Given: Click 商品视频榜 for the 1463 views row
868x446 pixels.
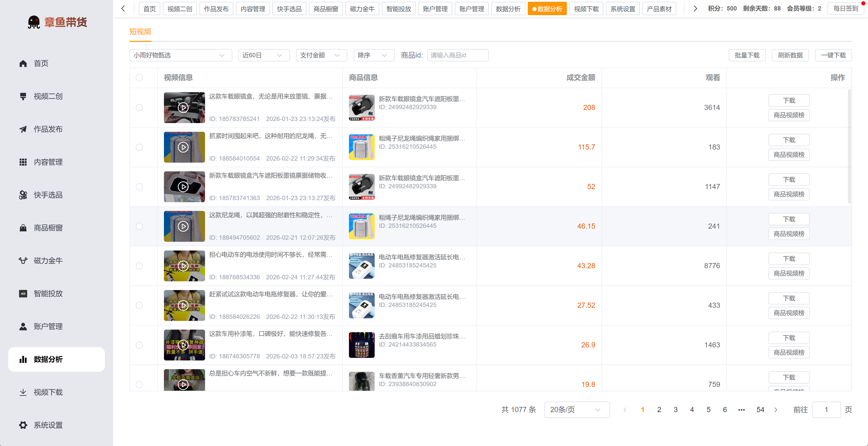Looking at the screenshot, I should pyautogui.click(x=789, y=353).
